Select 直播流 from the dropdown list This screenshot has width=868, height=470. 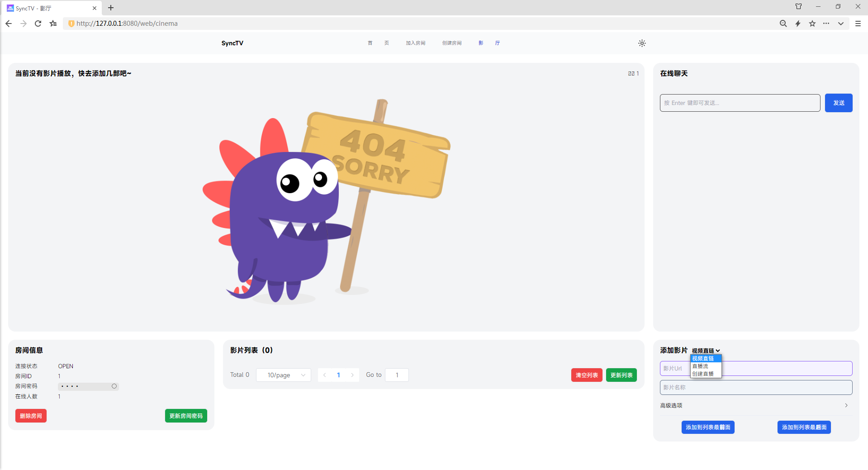coord(700,366)
